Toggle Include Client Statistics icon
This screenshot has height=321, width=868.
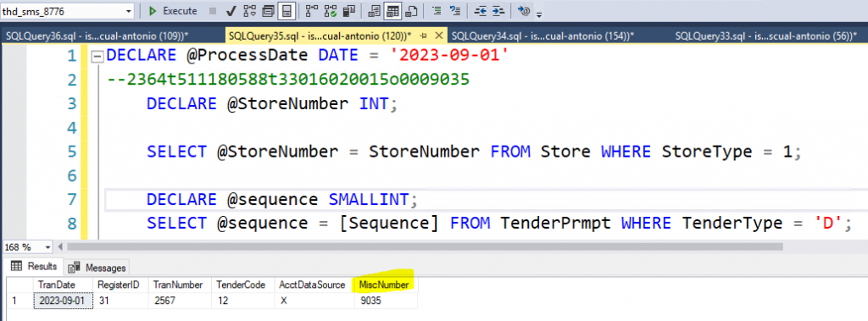pyautogui.click(x=348, y=11)
